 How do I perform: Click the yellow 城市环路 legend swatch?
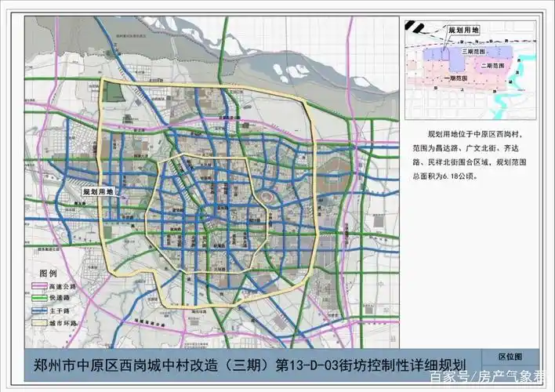tap(39, 323)
